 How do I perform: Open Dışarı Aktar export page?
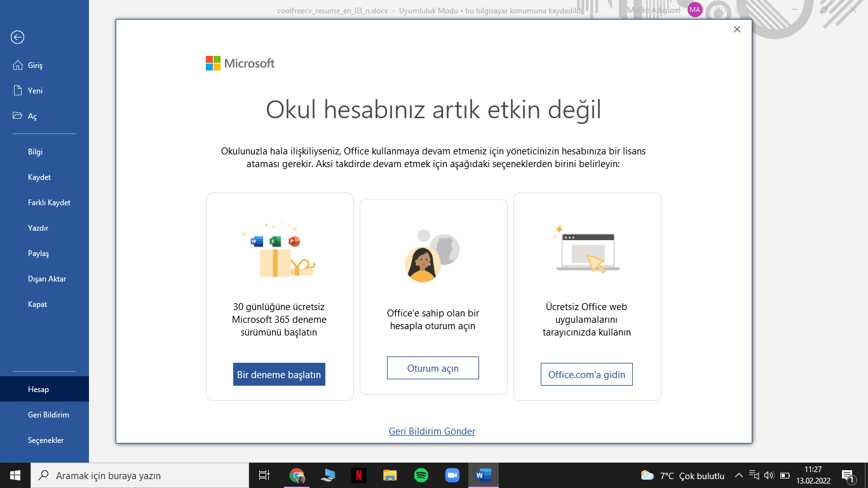(x=44, y=279)
